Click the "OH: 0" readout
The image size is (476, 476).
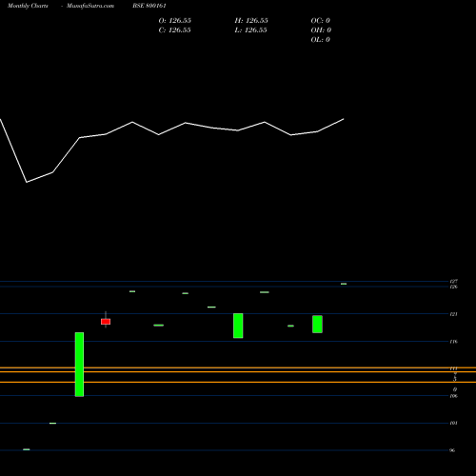point(321,30)
